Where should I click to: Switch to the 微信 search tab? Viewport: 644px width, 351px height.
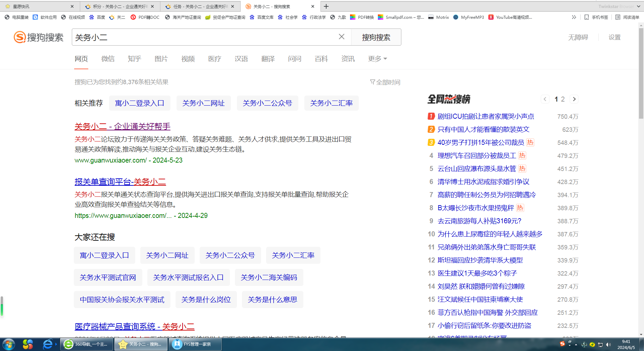108,59
